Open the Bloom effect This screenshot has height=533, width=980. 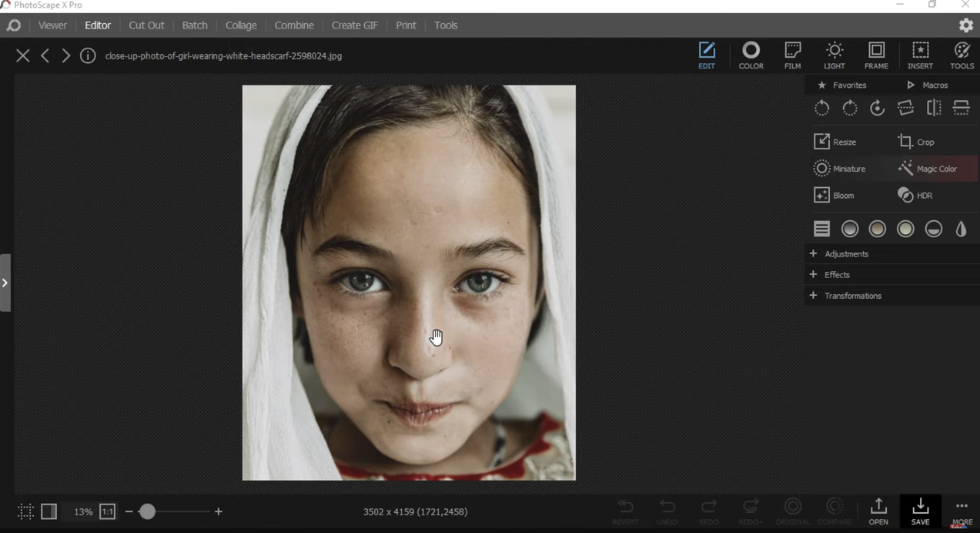pyautogui.click(x=835, y=196)
